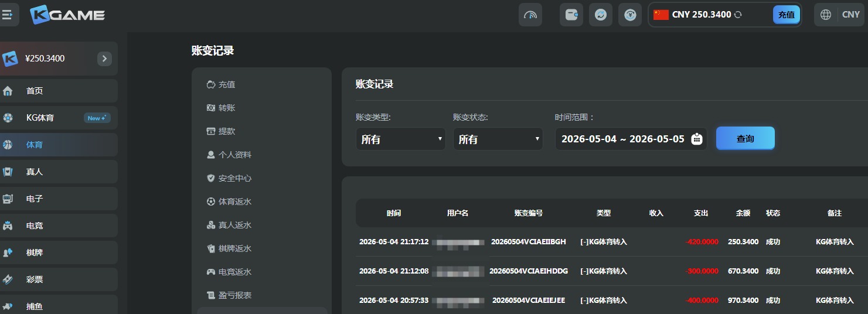Click the live dealer icon beside 真人
868x314 pixels.
coord(8,172)
